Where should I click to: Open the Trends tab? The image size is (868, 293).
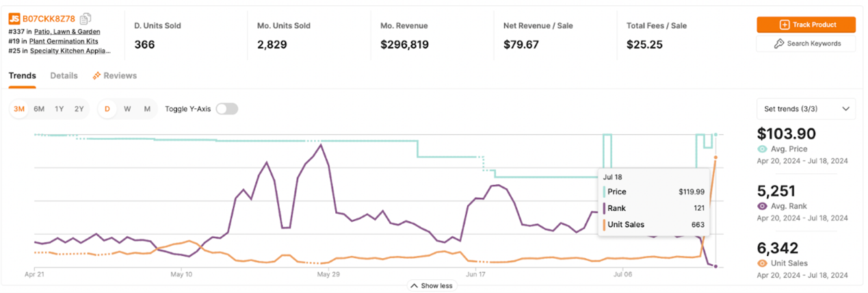(22, 76)
